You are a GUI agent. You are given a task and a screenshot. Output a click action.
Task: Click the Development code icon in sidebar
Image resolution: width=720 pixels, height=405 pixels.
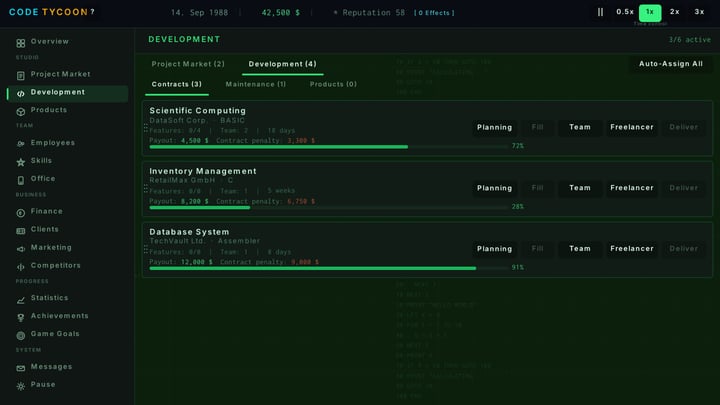click(x=21, y=94)
